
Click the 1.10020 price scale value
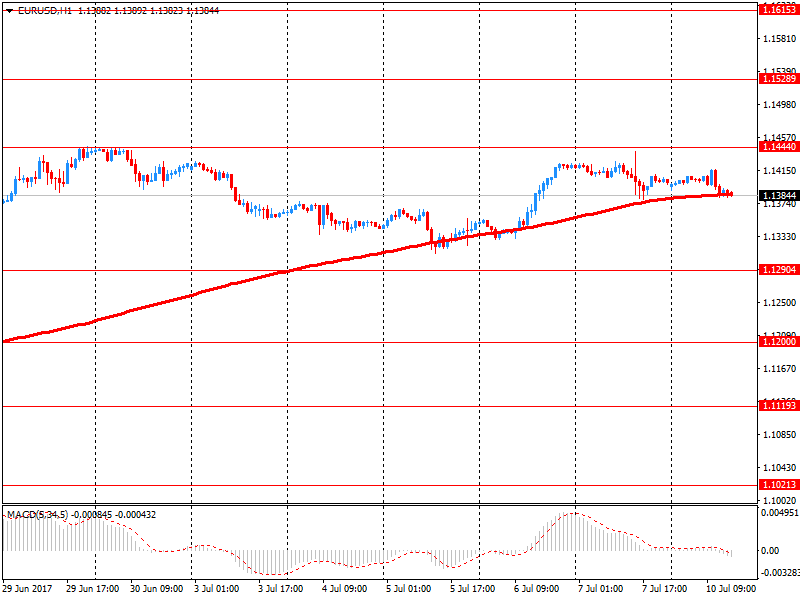tap(780, 501)
